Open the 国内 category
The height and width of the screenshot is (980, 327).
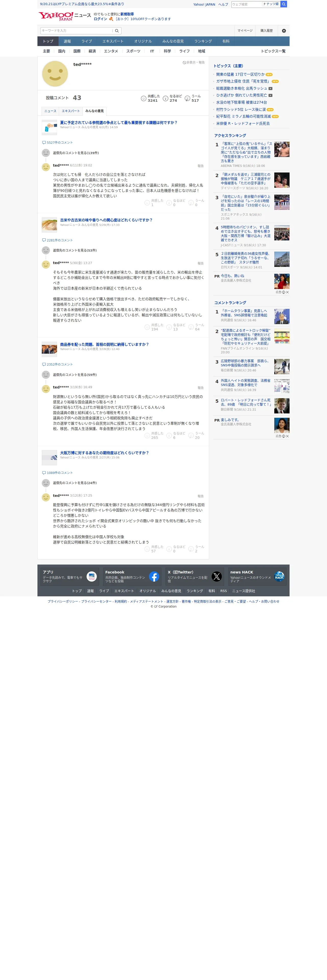tap(62, 51)
